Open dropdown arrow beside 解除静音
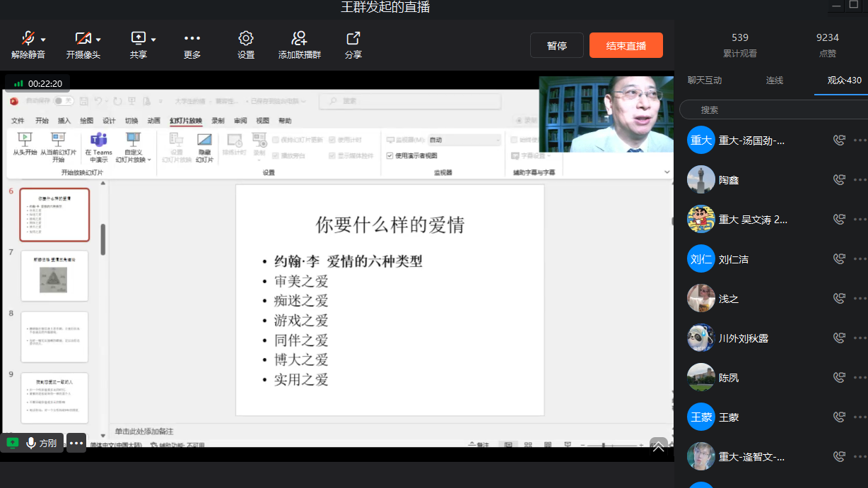The height and width of the screenshot is (488, 868). (43, 40)
